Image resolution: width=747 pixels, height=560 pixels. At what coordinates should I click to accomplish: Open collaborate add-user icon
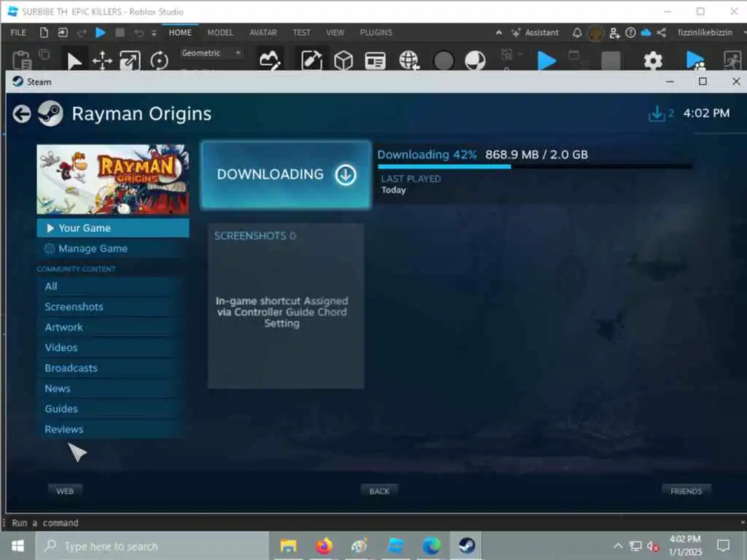pos(614,33)
